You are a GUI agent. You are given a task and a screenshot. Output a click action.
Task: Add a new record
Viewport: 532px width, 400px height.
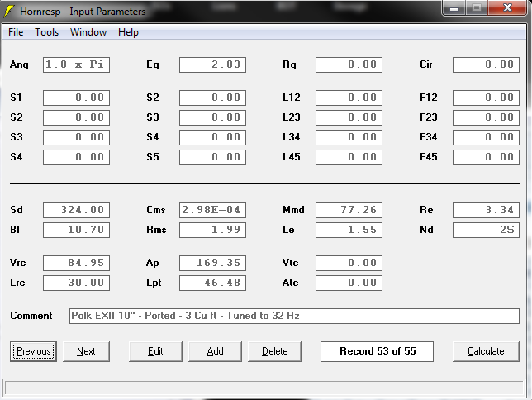click(215, 351)
